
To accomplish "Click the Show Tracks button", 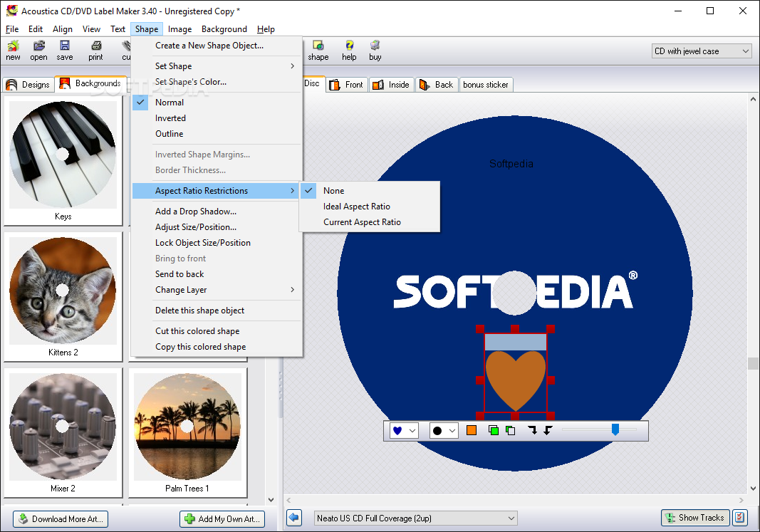I will click(695, 518).
